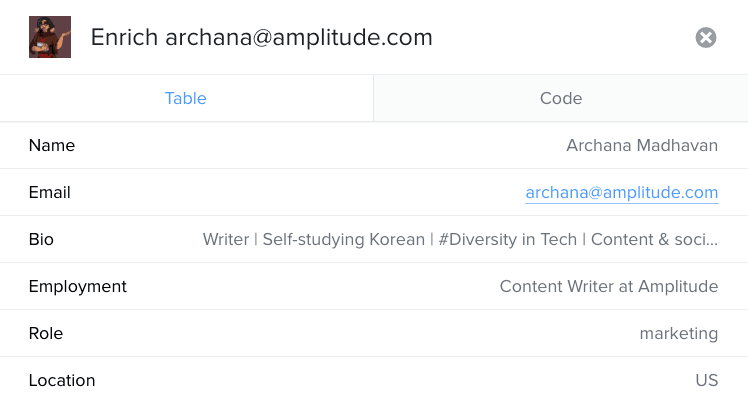Viewport: 748px width, 403px height.
Task: Click the Employment field label
Action: point(78,287)
